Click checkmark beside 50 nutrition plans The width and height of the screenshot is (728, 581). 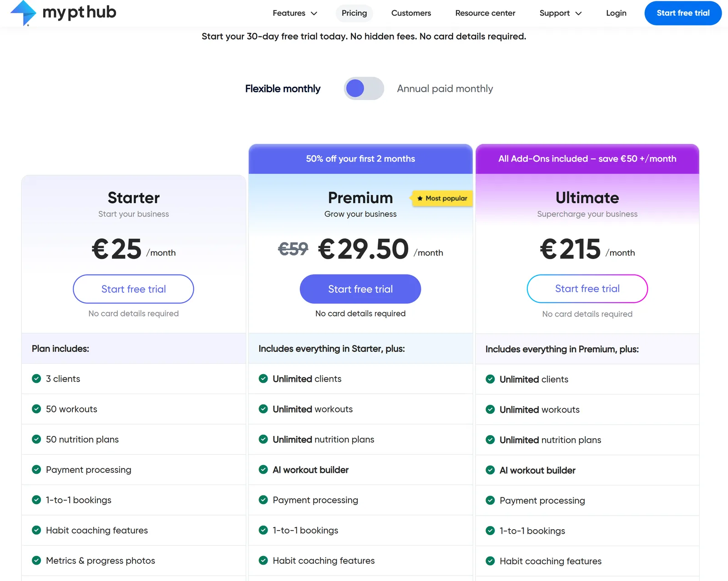(x=36, y=439)
